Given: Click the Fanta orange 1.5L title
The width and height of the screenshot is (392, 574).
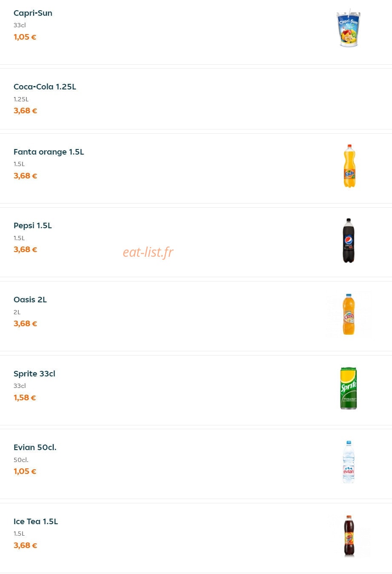Looking at the screenshot, I should point(49,152).
